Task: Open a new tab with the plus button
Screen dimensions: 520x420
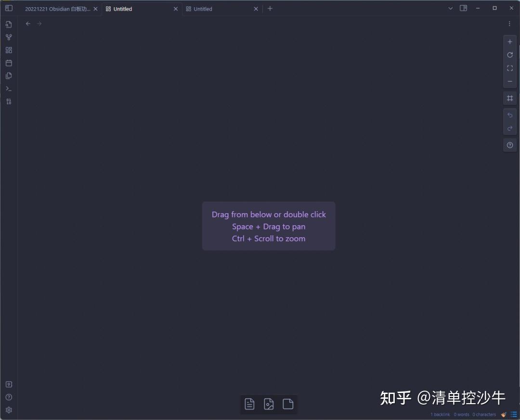Action: coord(270,8)
